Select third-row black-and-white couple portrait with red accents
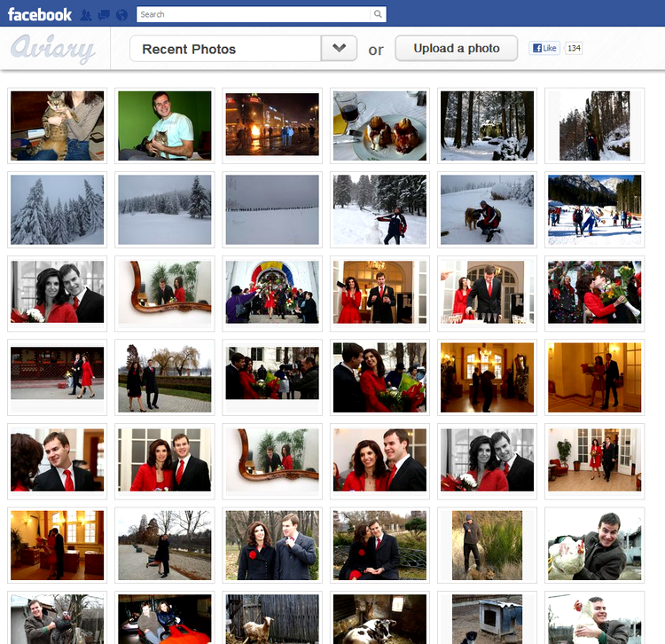665x644 pixels. (x=58, y=293)
